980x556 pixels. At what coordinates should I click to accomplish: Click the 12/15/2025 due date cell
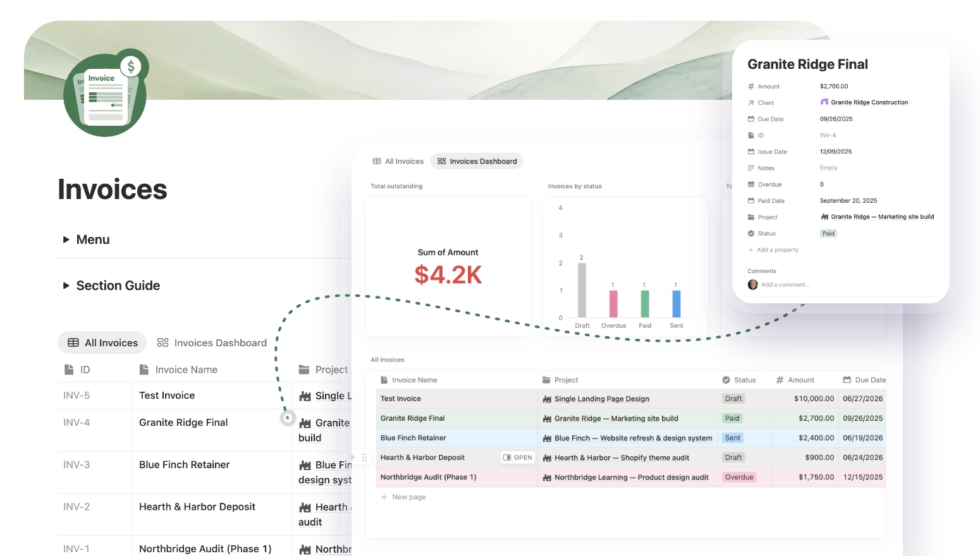(862, 477)
